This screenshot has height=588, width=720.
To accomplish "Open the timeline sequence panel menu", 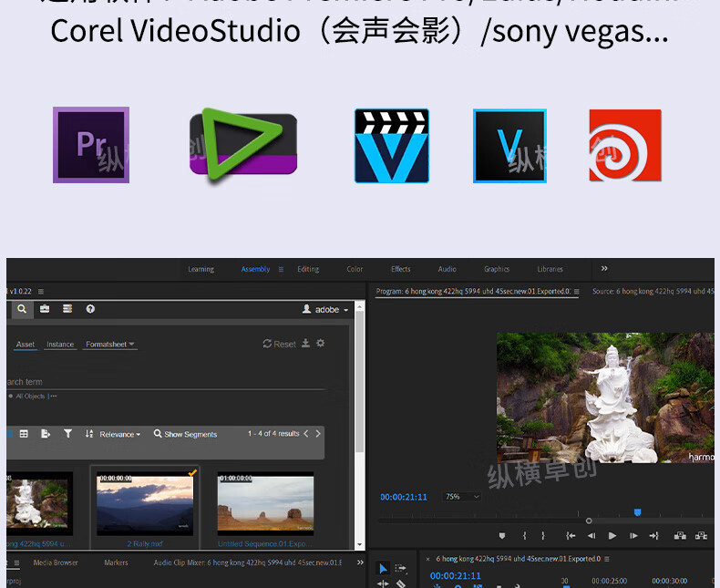I will [607, 559].
